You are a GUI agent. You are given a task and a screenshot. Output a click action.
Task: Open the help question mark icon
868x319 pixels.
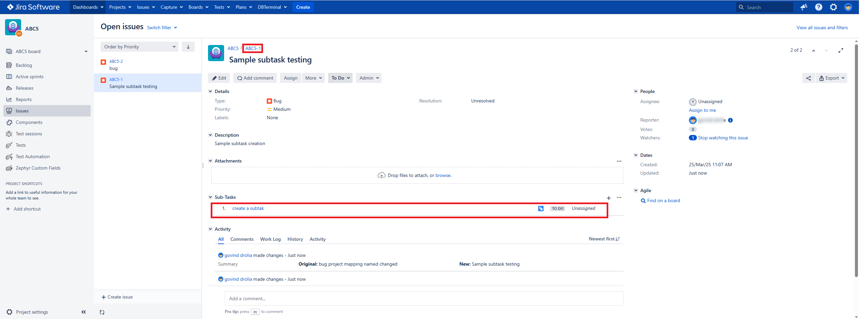tap(818, 7)
